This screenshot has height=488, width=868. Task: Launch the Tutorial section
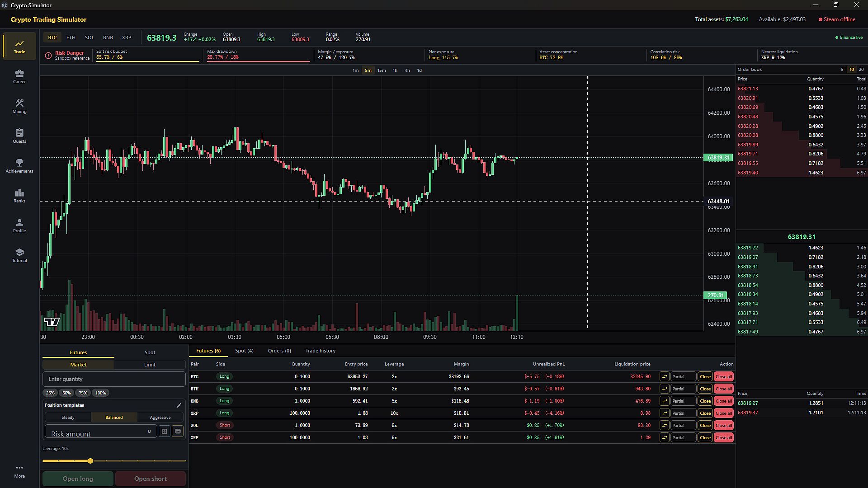19,255
